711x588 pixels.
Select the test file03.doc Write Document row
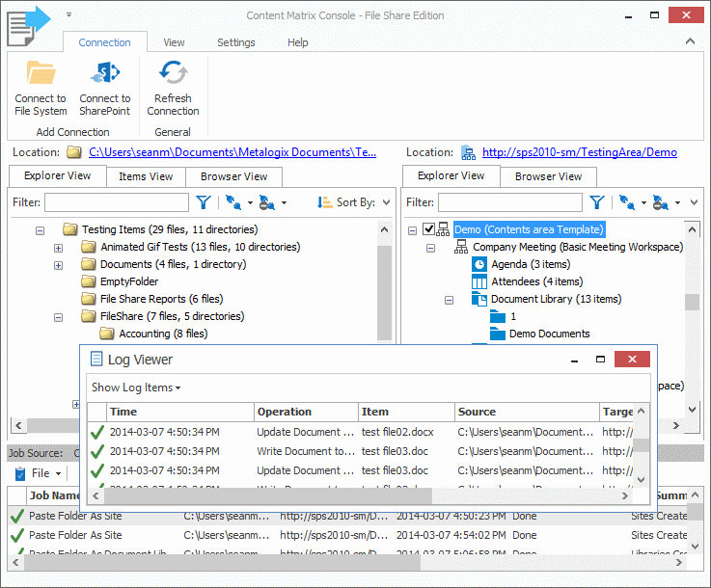pyautogui.click(x=362, y=451)
